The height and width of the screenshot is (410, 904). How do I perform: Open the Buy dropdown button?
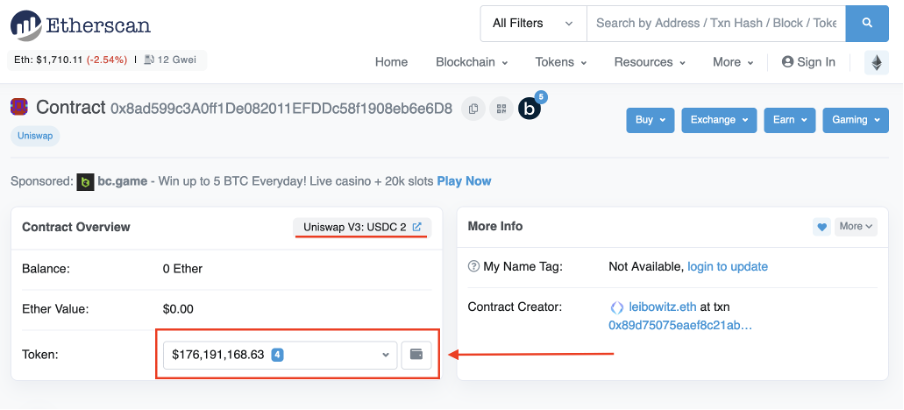coord(650,120)
